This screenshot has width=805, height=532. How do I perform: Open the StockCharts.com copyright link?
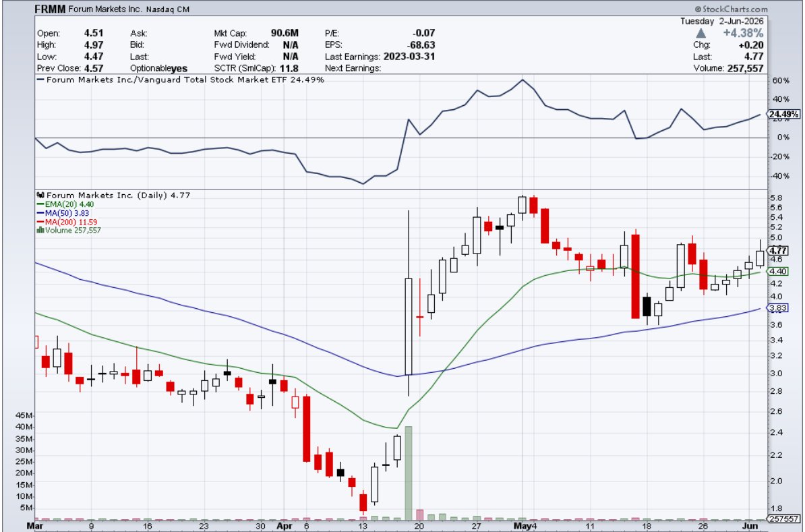731,9
